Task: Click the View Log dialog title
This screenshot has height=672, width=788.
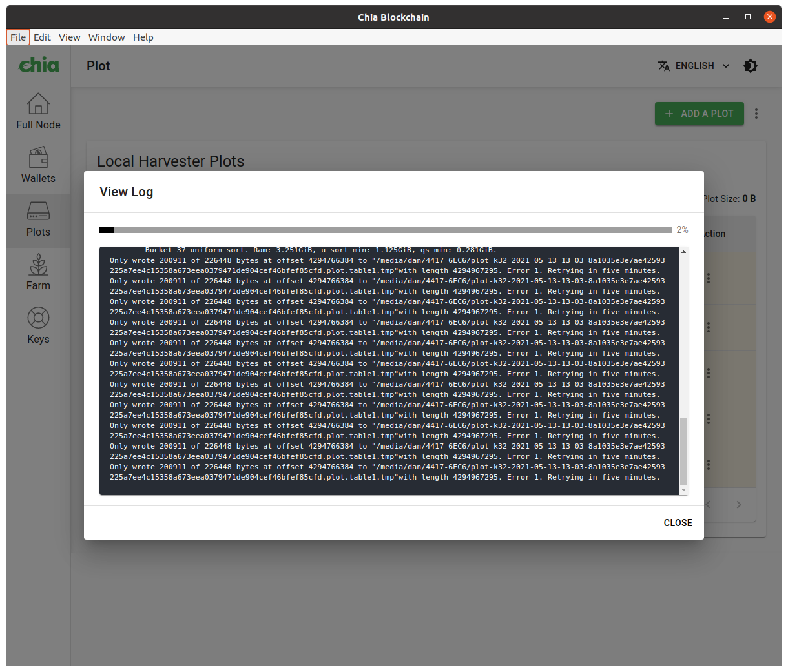Action: [x=126, y=192]
